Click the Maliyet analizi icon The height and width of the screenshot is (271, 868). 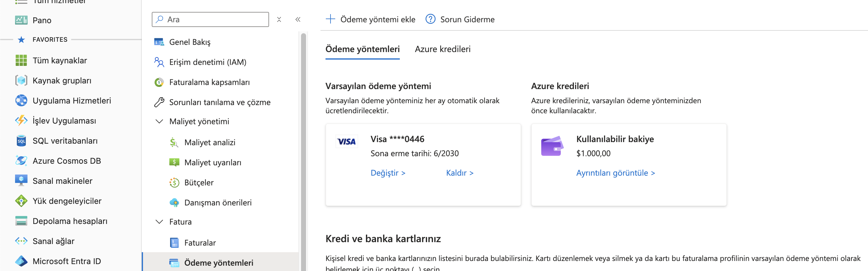174,143
